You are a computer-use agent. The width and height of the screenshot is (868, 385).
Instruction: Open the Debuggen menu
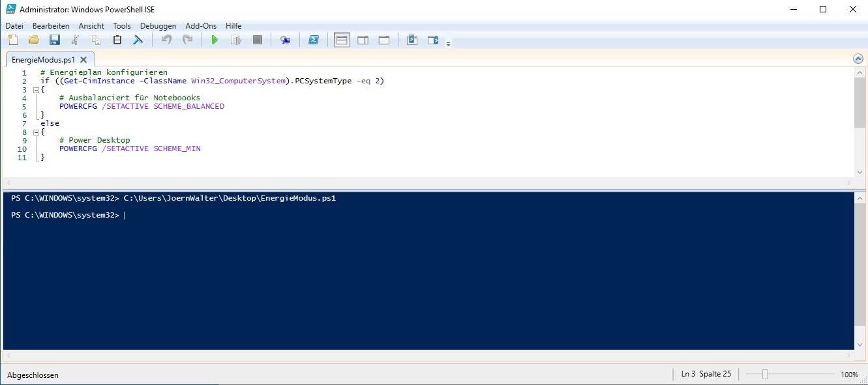158,26
